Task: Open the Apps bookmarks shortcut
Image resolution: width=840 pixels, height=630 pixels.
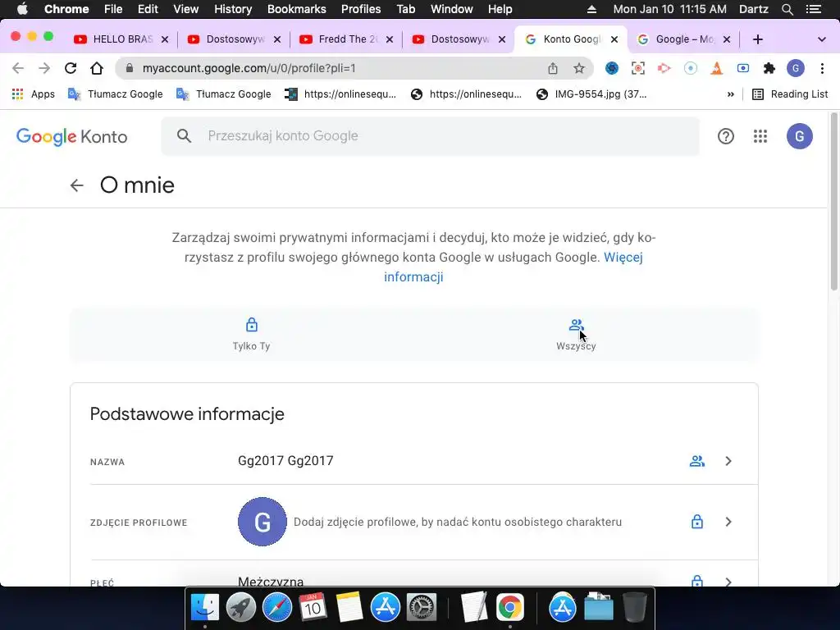Action: tap(33, 94)
